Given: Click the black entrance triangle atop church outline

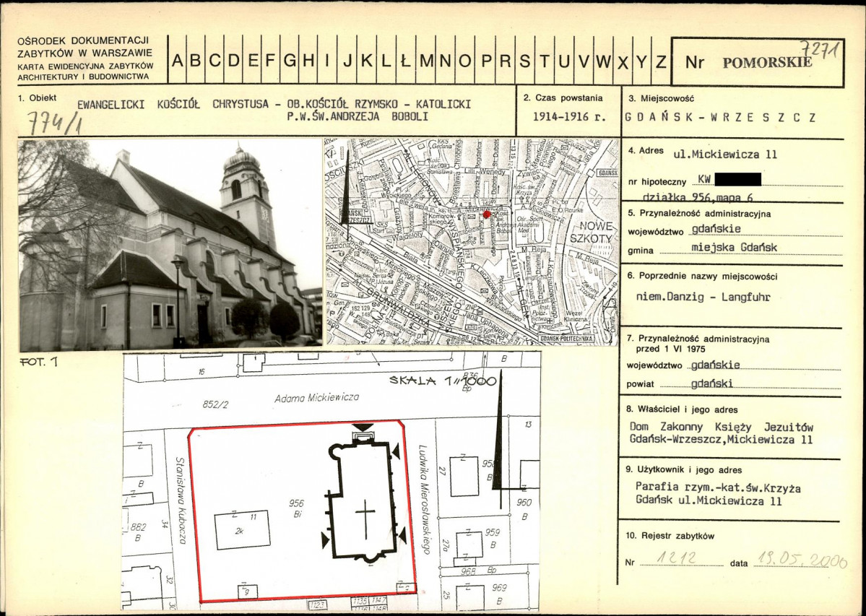Looking at the screenshot, I should point(363,428).
